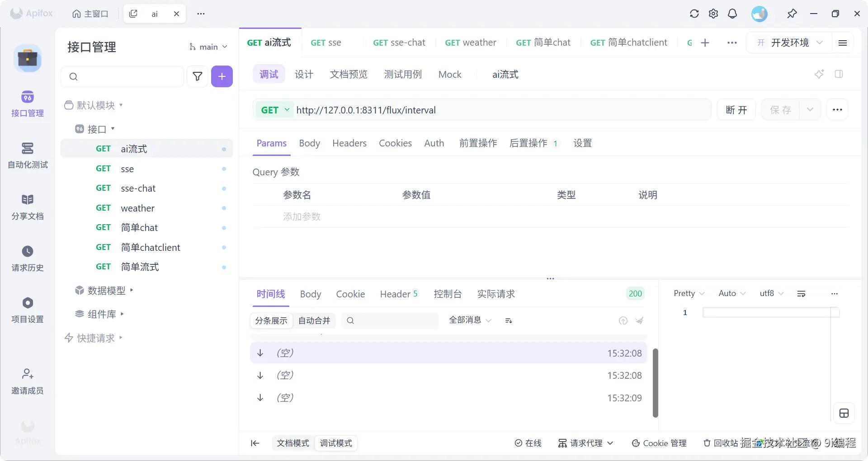Open the 后置操作 tab
The image size is (868, 461).
(x=534, y=143)
